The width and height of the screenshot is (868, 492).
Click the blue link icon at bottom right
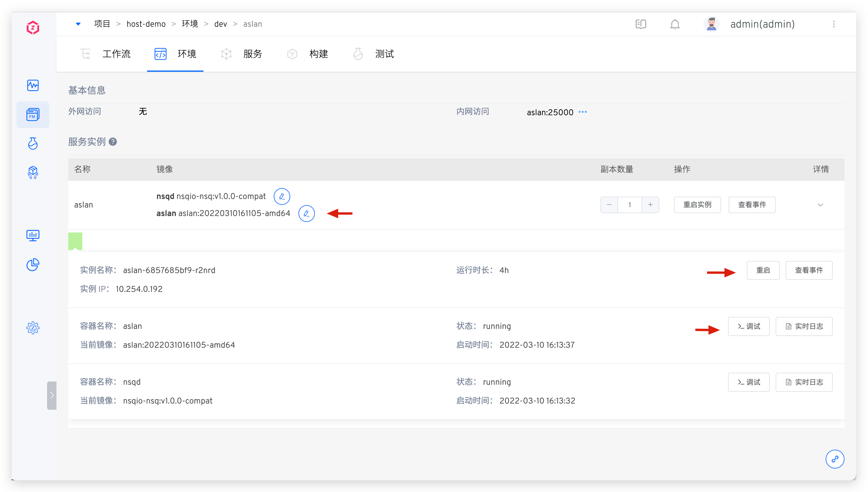(x=834, y=459)
